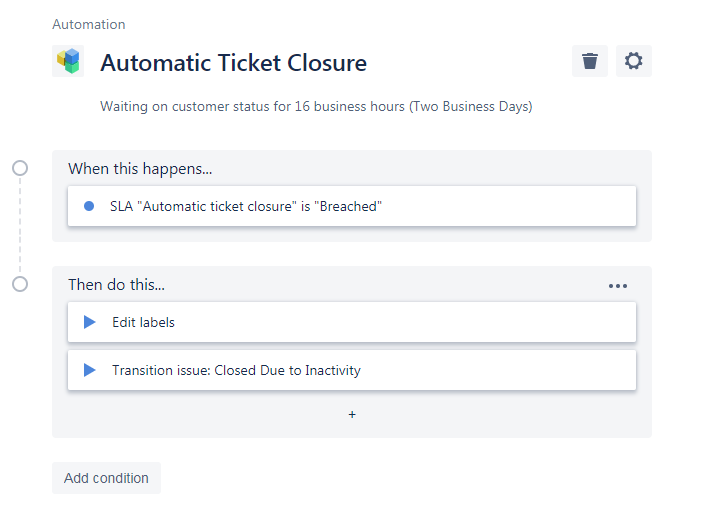The image size is (710, 519).
Task: Click the Then do this heading
Action: tap(116, 285)
